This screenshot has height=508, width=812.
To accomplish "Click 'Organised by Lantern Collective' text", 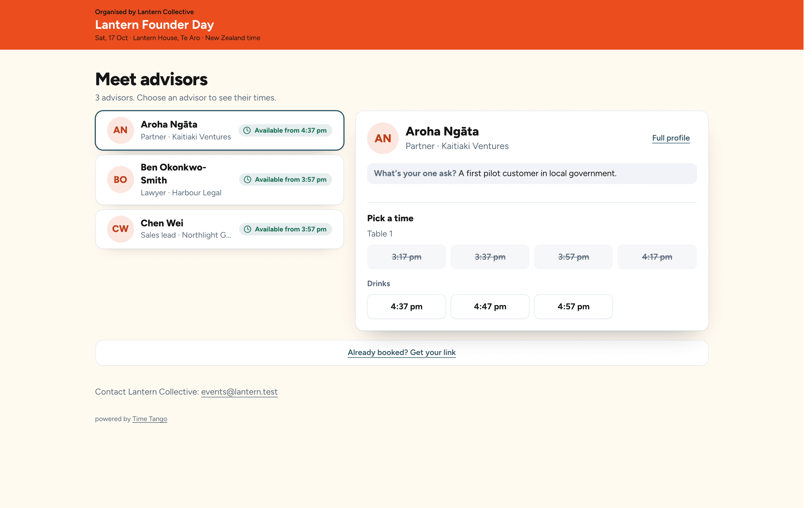I will 144,12.
